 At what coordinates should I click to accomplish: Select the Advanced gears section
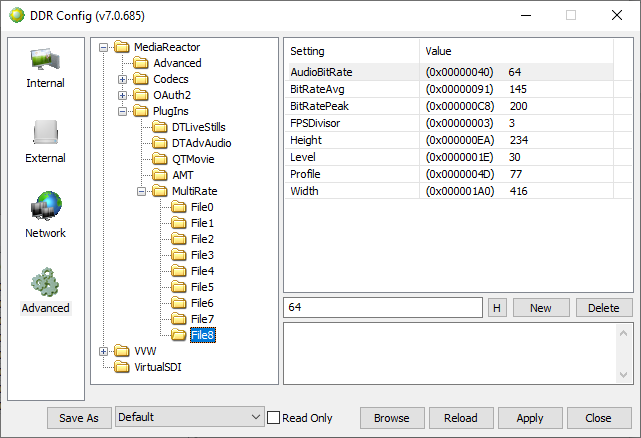[45, 291]
